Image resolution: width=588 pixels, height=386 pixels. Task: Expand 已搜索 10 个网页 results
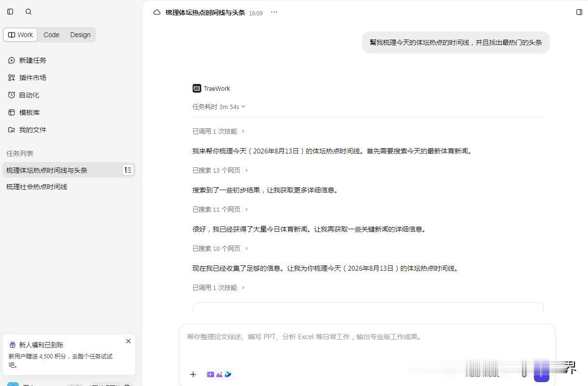coord(220,248)
